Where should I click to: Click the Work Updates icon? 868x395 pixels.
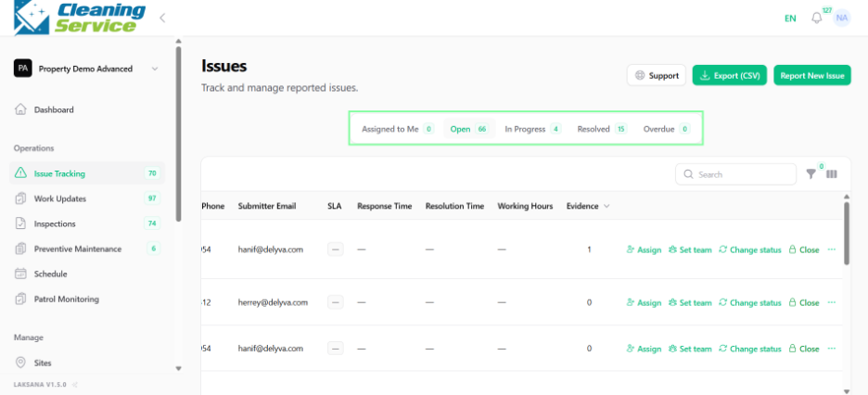coord(20,198)
